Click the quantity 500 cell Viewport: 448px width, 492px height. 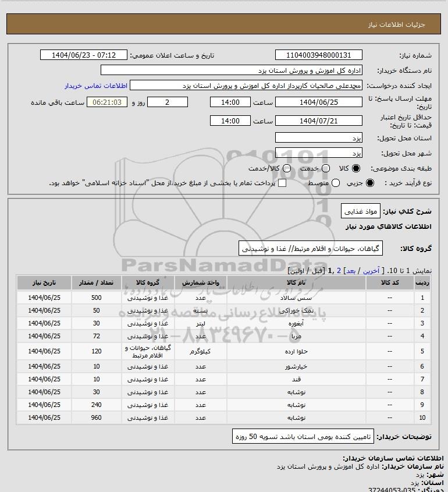[x=96, y=298]
